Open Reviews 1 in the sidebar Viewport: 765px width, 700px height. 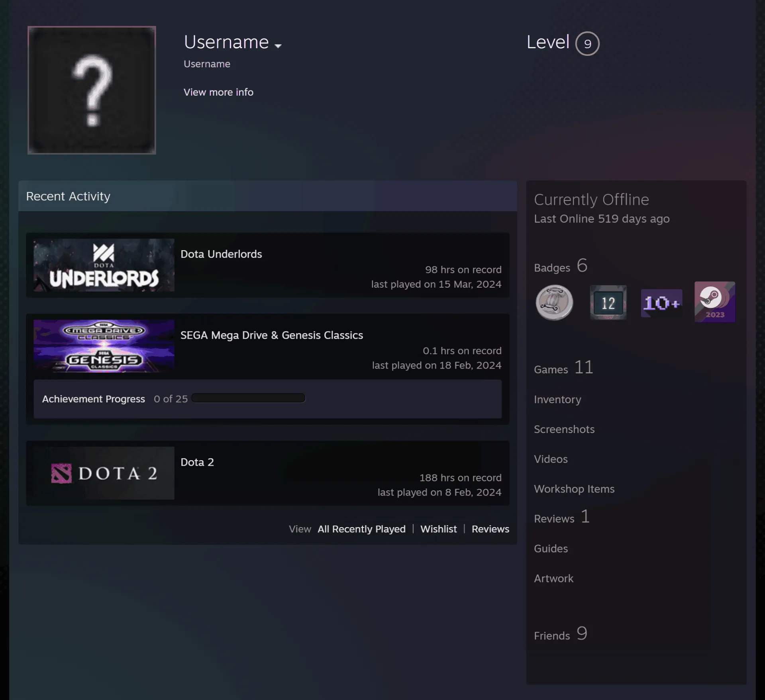[x=562, y=517]
